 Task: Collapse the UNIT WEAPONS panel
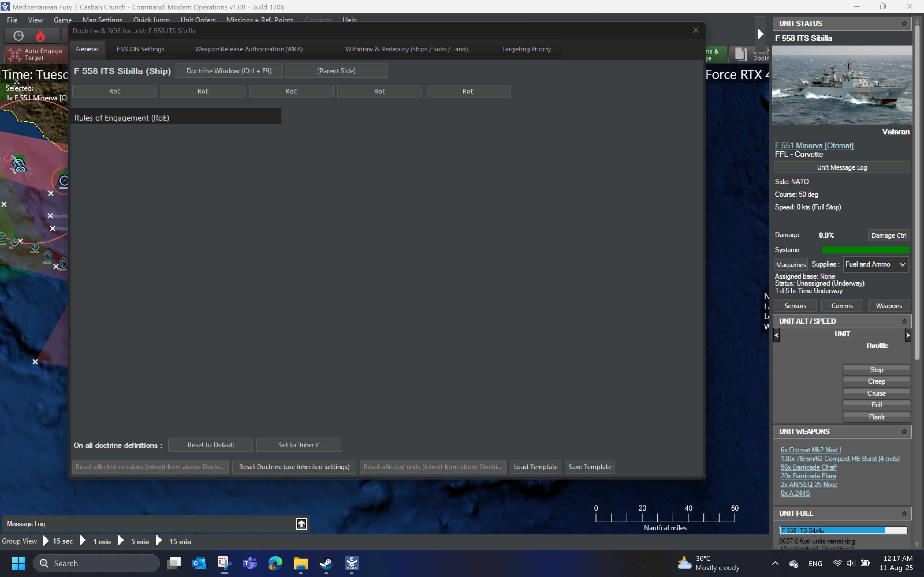(904, 431)
